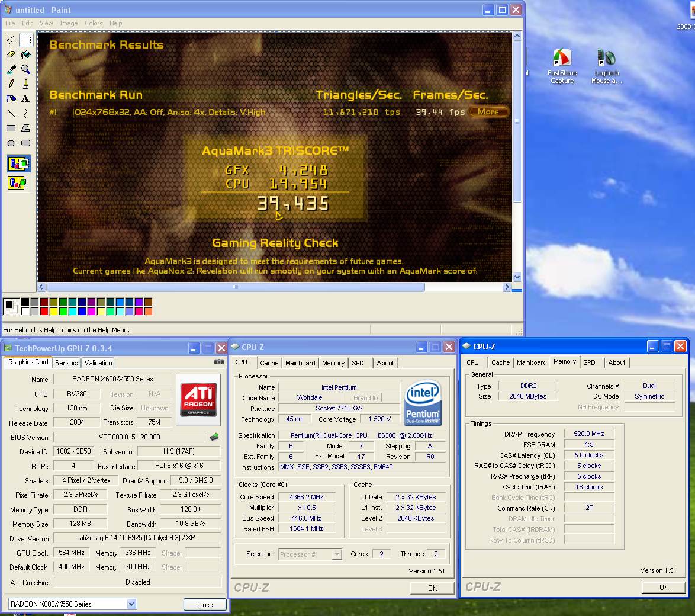The image size is (695, 616).
Task: Click the DRAM Frequency value 520.0 MHz
Action: coord(588,434)
